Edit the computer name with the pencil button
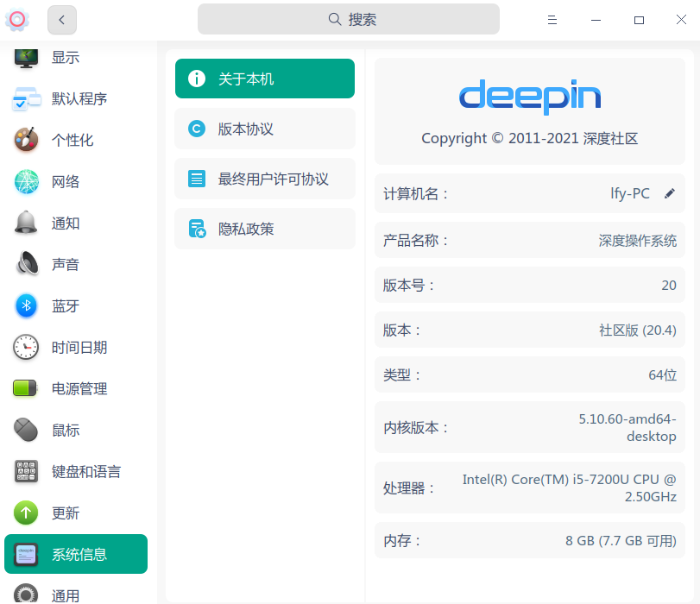Screen dimensions: 700x604 click(671, 193)
